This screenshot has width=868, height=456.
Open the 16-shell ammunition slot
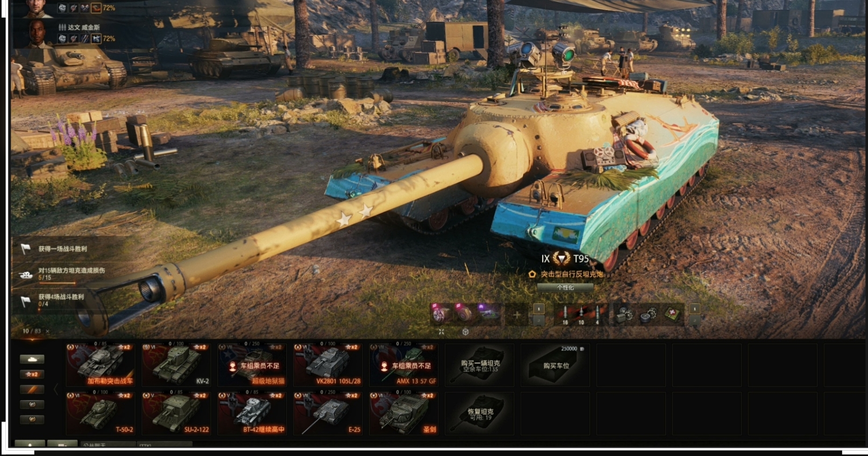click(x=565, y=315)
